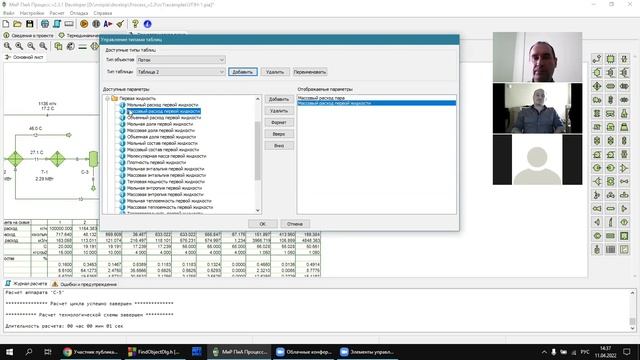Click the "РУС" language indicator in tray
Viewport: 640px width, 360px height.
585,352
